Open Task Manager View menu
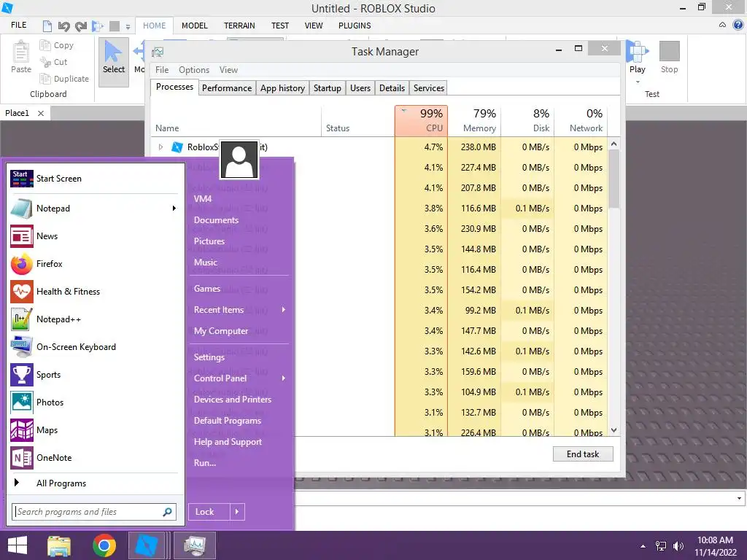747x560 pixels. tap(228, 70)
